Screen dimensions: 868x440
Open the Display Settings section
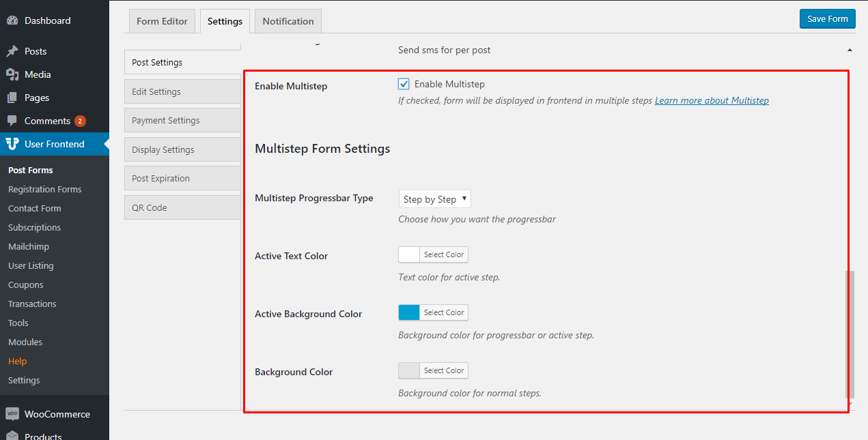pyautogui.click(x=182, y=149)
